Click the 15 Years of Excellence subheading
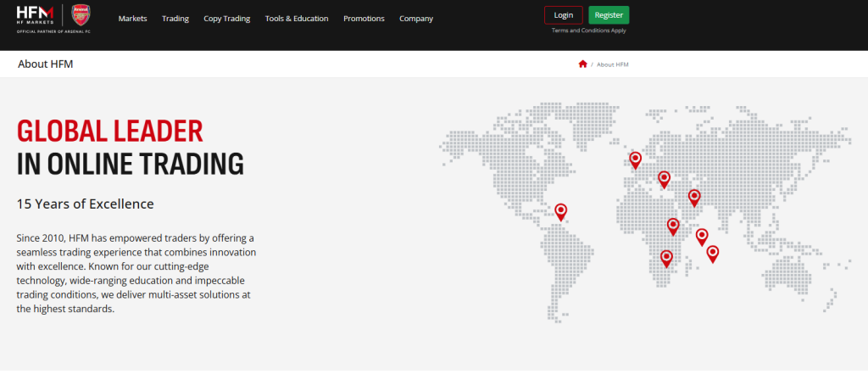The height and width of the screenshot is (380, 868). [86, 204]
